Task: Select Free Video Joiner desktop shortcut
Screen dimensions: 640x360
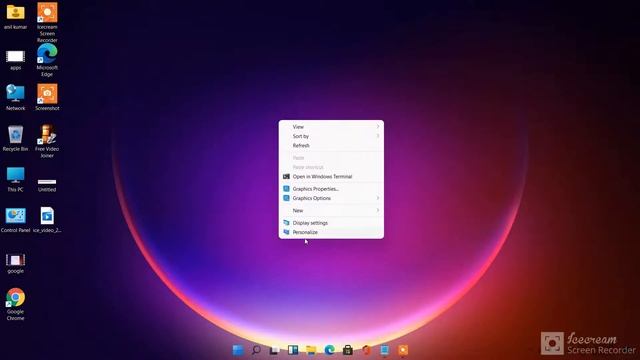Action: 47,141
